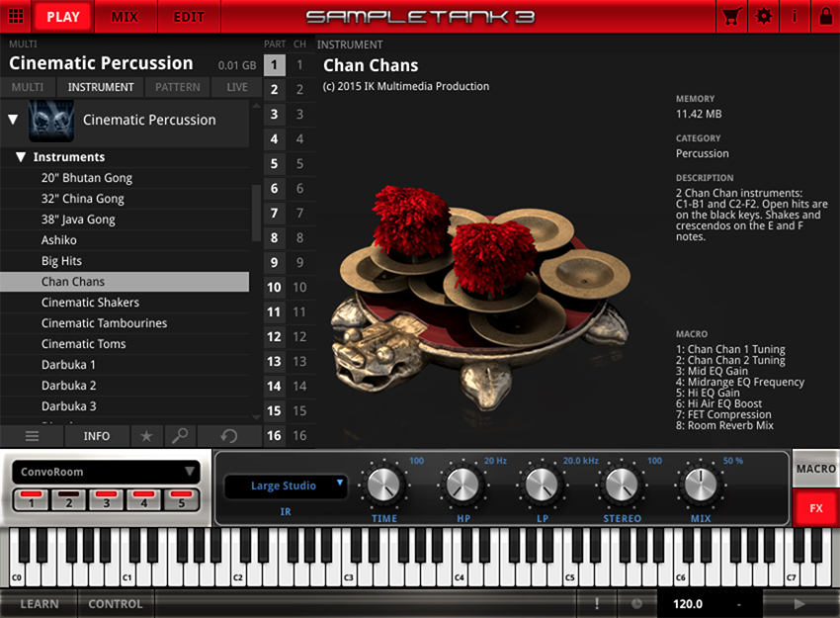
Task: Open the settings gear icon
Action: pyautogui.click(x=763, y=16)
